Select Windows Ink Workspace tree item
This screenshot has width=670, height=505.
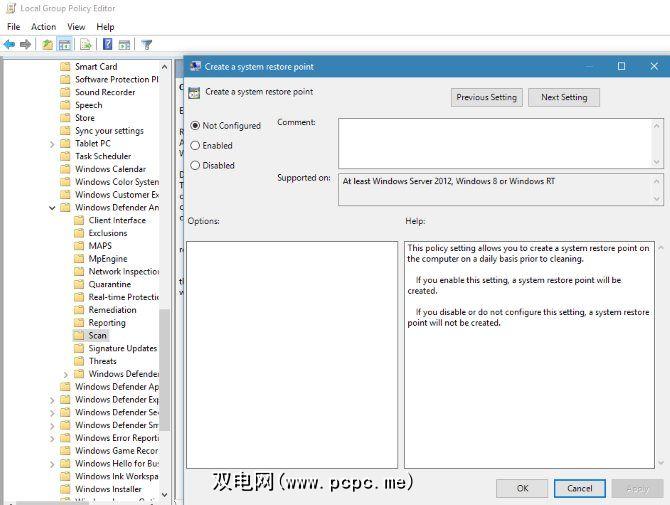[117, 476]
